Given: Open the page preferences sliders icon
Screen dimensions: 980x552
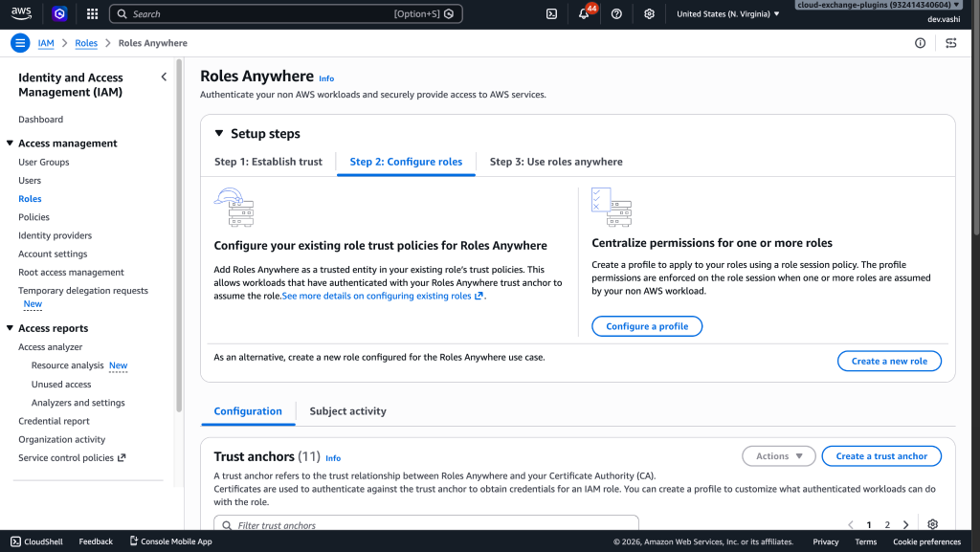Looking at the screenshot, I should (x=951, y=43).
